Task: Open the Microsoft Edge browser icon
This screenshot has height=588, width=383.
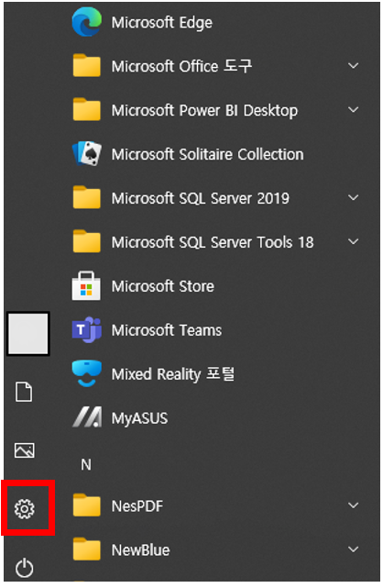Action: (87, 22)
